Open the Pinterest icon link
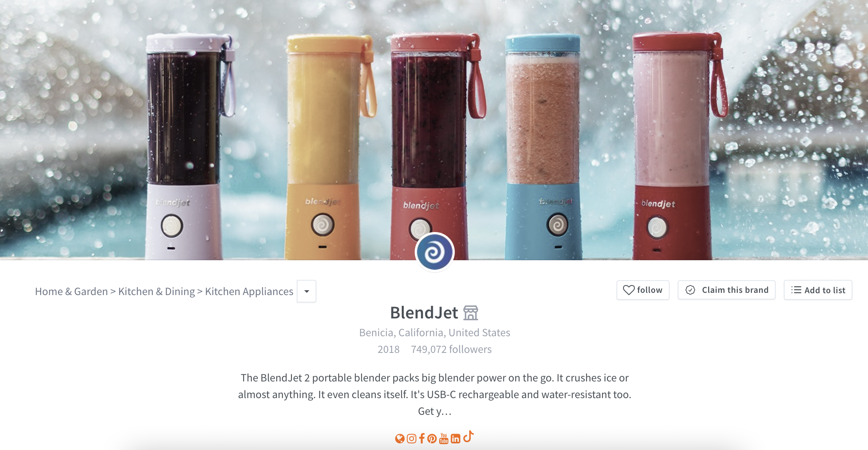868x450 pixels. (432, 439)
